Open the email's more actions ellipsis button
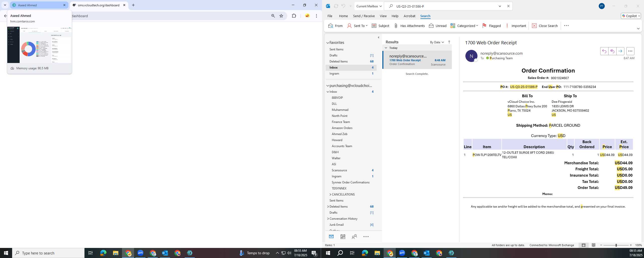 [630, 51]
